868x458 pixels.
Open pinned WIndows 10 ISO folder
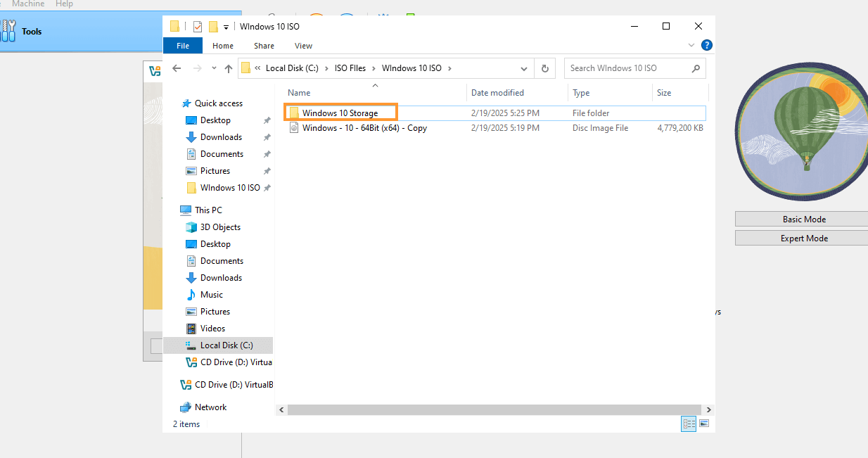coord(230,188)
